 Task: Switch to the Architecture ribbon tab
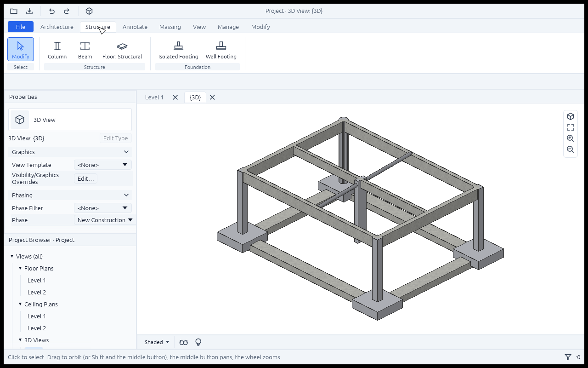click(x=57, y=27)
